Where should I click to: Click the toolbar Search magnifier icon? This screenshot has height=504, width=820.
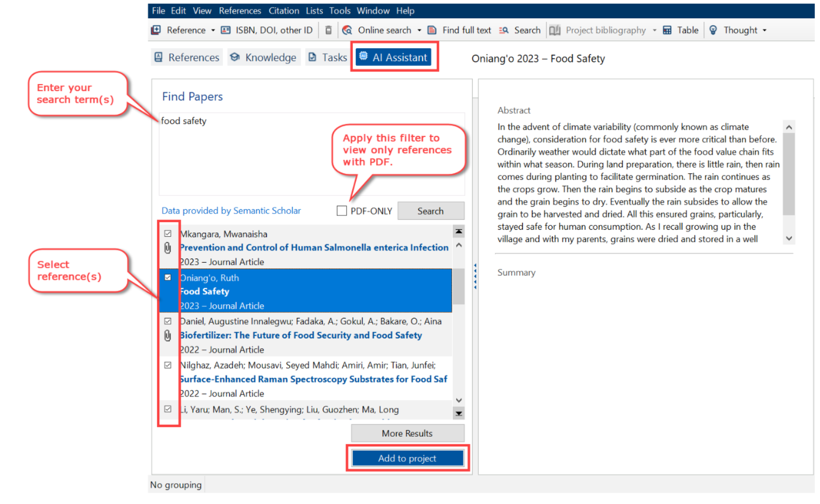point(503,30)
